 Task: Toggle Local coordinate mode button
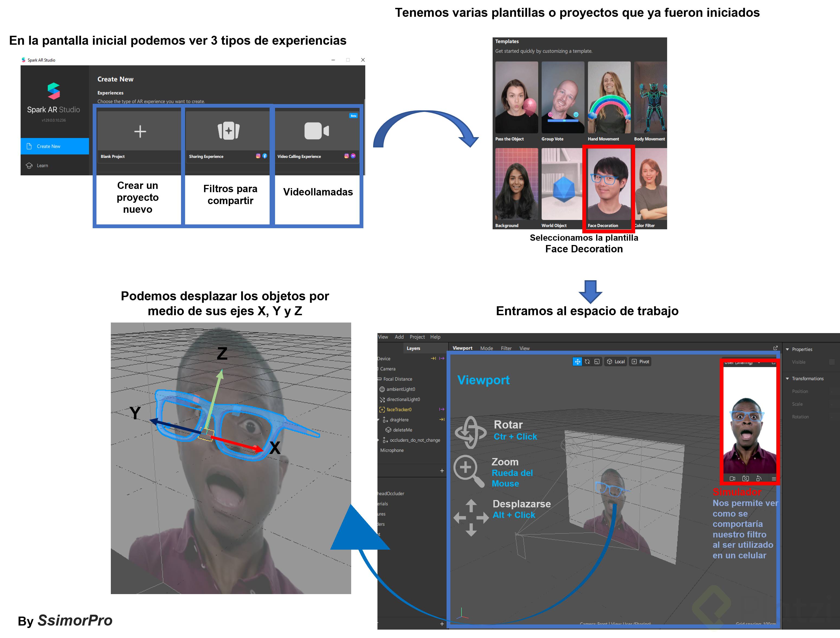[x=616, y=362]
